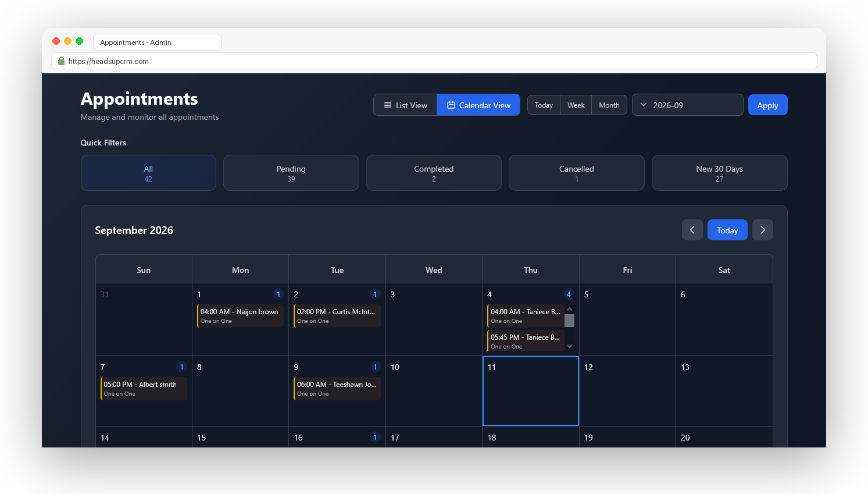Switch to Calendar View
The width and height of the screenshot is (868, 494).
coord(478,105)
